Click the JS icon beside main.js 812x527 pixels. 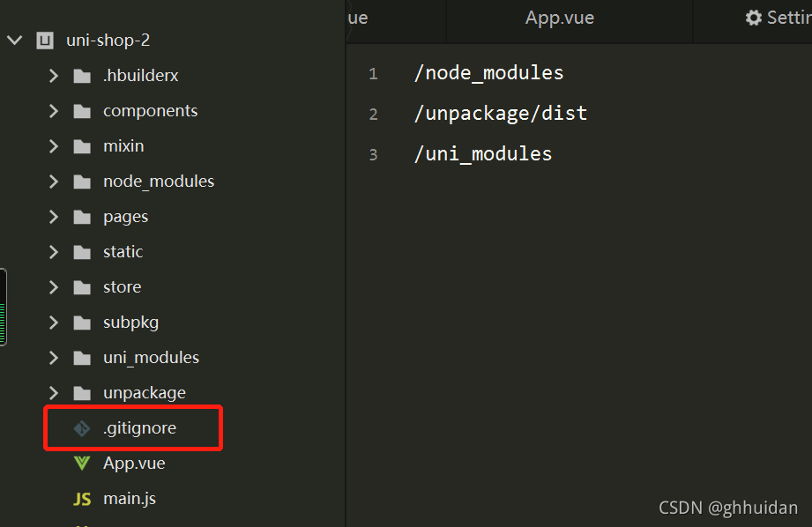click(x=82, y=499)
